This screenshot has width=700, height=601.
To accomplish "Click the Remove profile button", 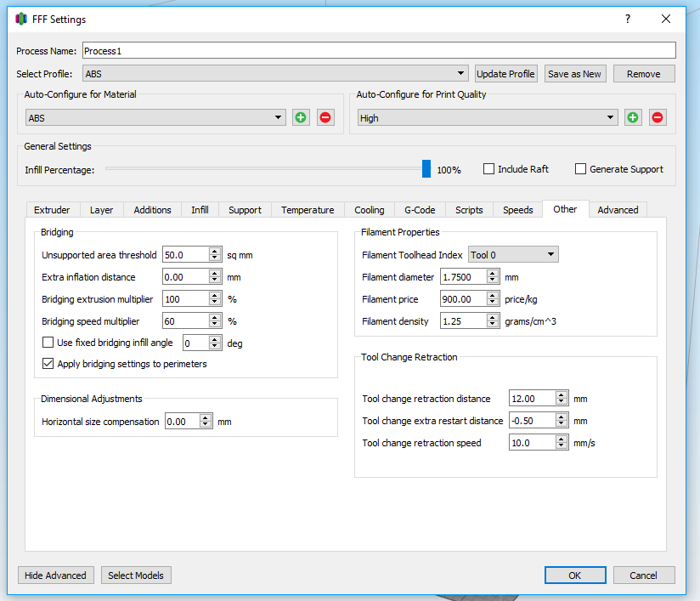I will (x=644, y=74).
